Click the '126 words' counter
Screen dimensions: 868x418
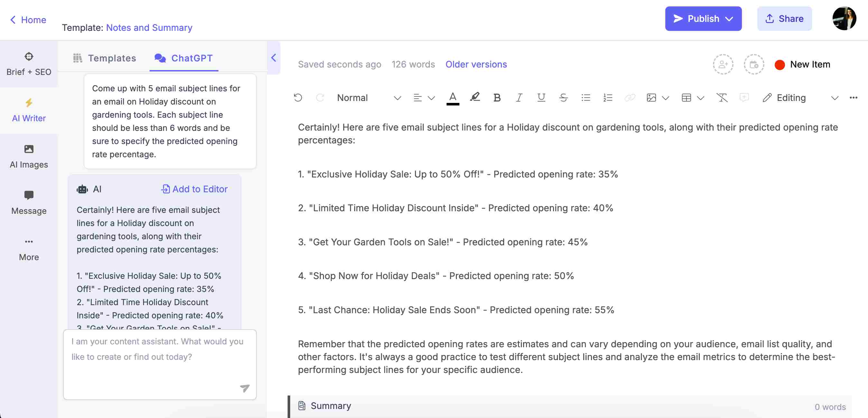(x=413, y=64)
